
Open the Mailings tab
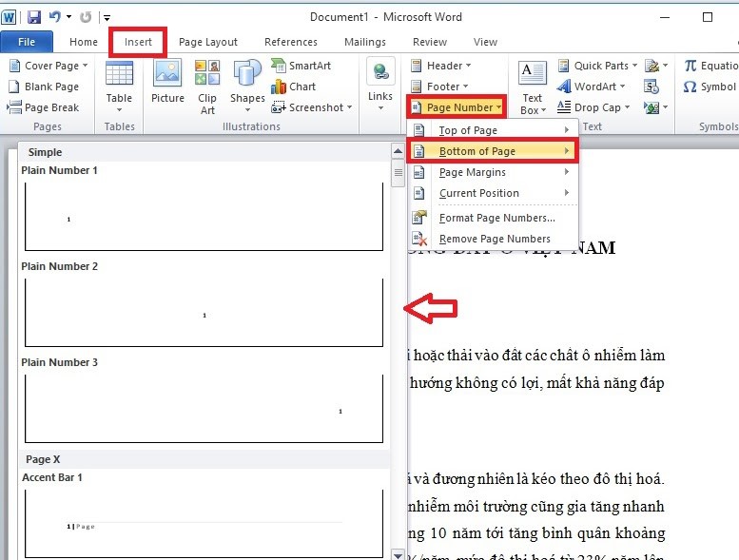pos(365,42)
